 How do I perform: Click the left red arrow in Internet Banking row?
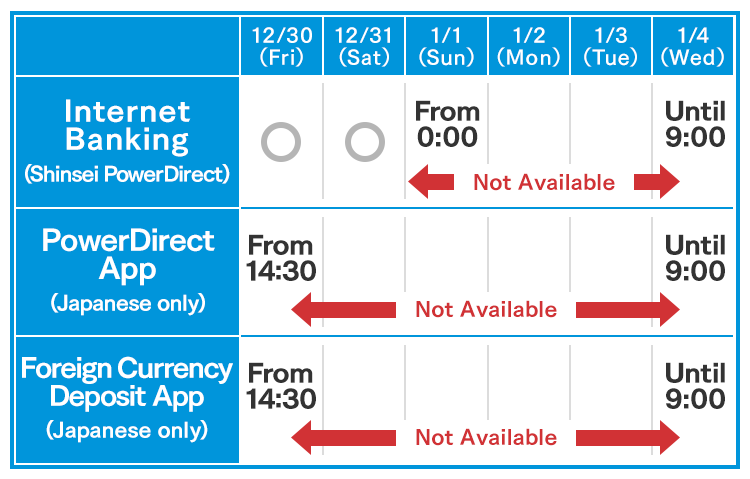tap(432, 182)
